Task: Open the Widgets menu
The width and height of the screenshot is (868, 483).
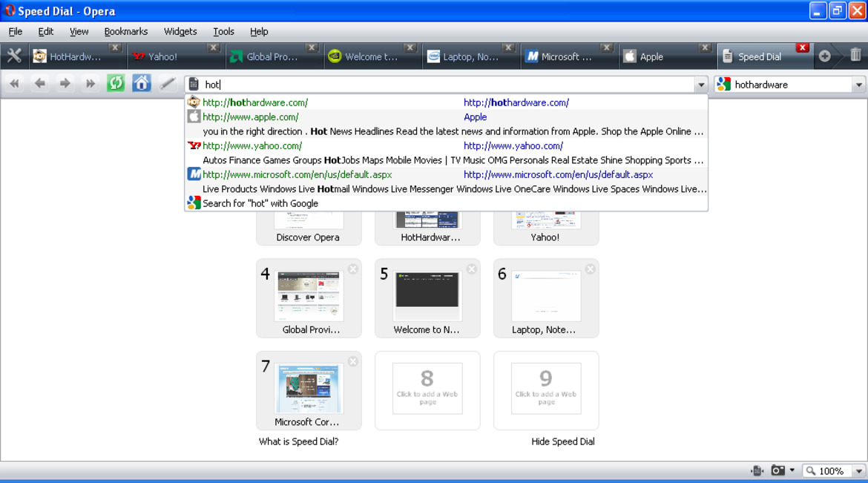Action: 180,32
